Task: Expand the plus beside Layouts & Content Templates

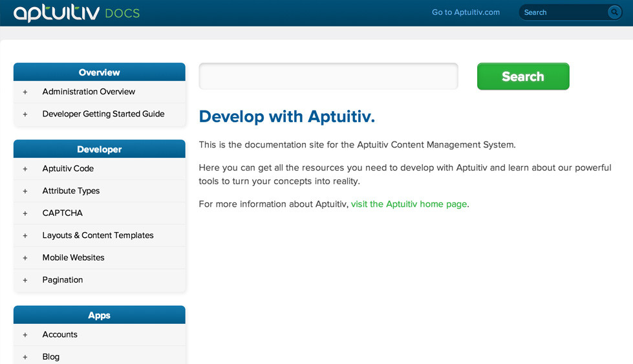Action: [x=25, y=235]
